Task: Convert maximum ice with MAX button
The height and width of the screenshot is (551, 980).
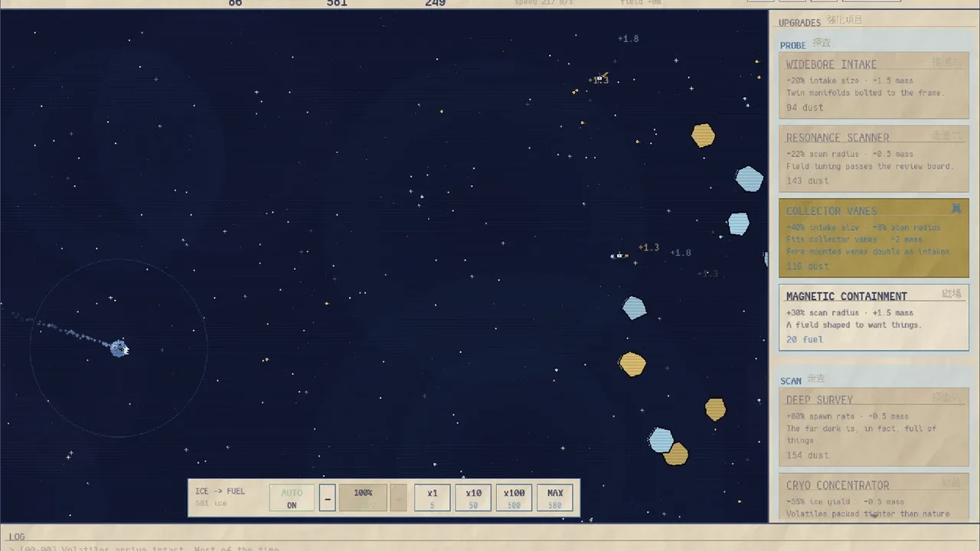Action: point(555,498)
